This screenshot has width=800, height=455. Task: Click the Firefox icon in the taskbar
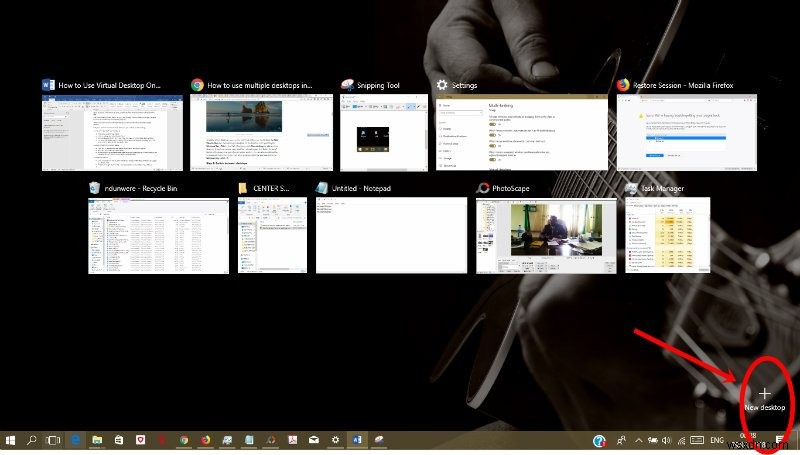tap(205, 440)
